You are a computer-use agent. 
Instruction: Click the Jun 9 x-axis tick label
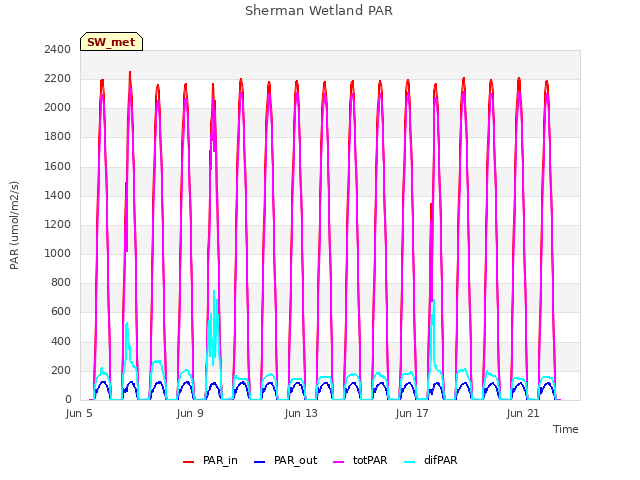click(190, 413)
